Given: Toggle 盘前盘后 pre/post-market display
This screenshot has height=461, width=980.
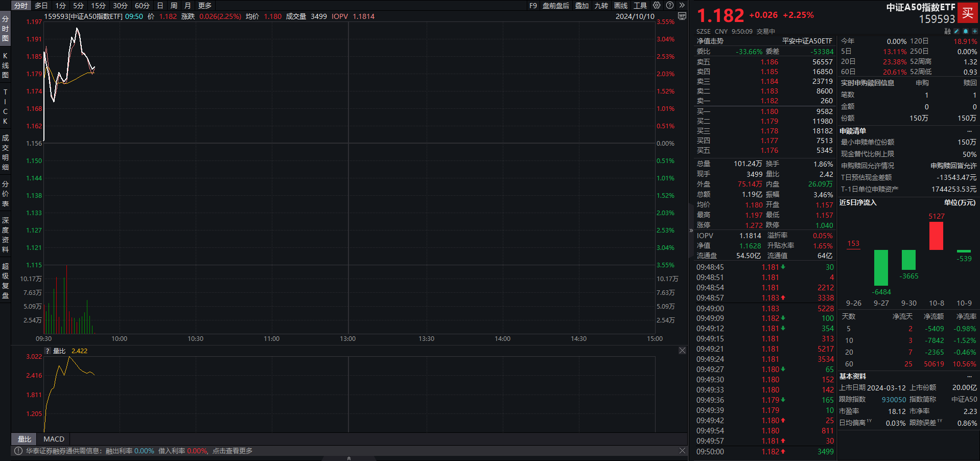Looking at the screenshot, I should (x=555, y=6).
